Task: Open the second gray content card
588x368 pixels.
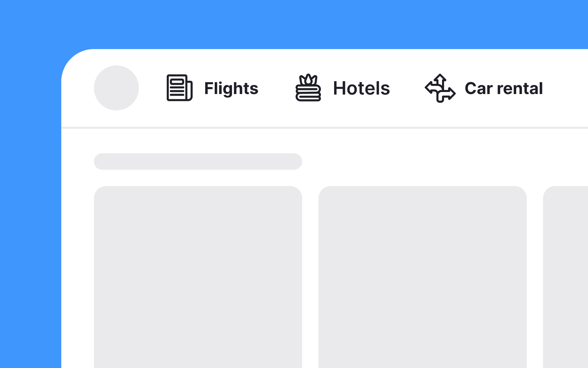Action: pos(423,277)
